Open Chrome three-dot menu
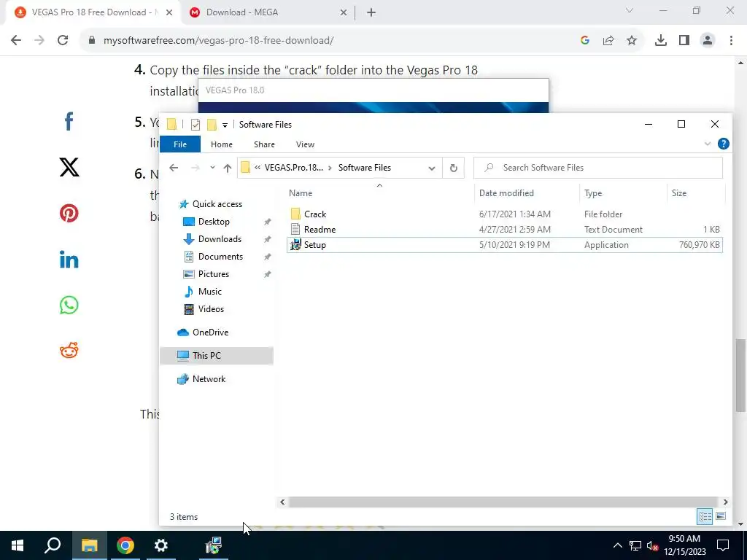The width and height of the screenshot is (747, 560). point(731,41)
